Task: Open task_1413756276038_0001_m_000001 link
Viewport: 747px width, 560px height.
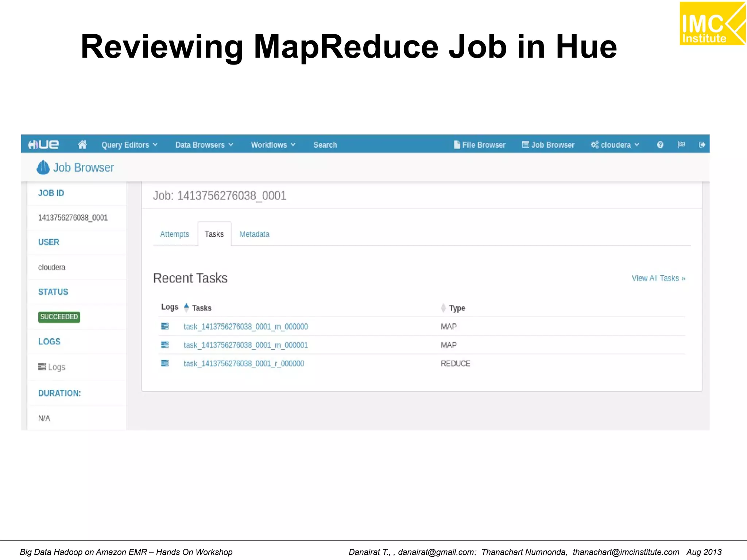Action: coord(246,345)
